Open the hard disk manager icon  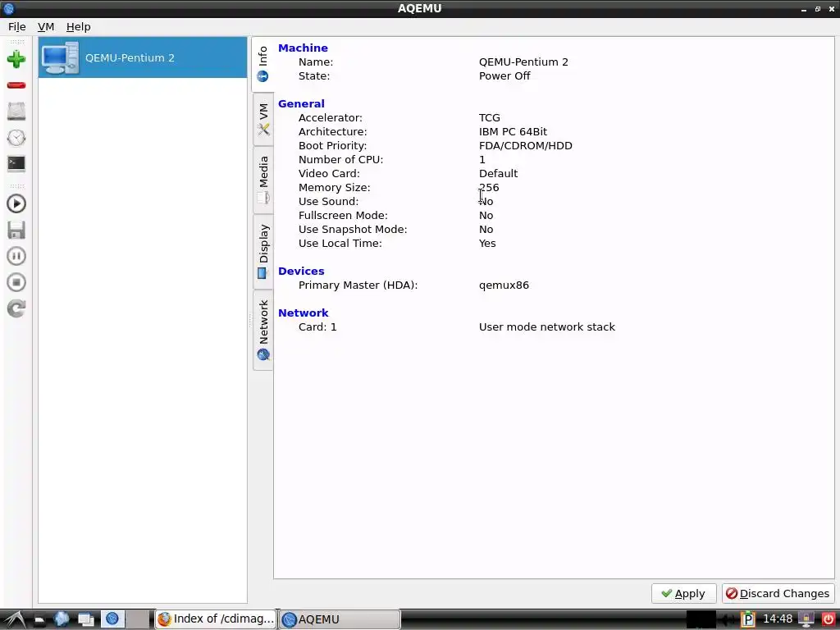point(16,112)
